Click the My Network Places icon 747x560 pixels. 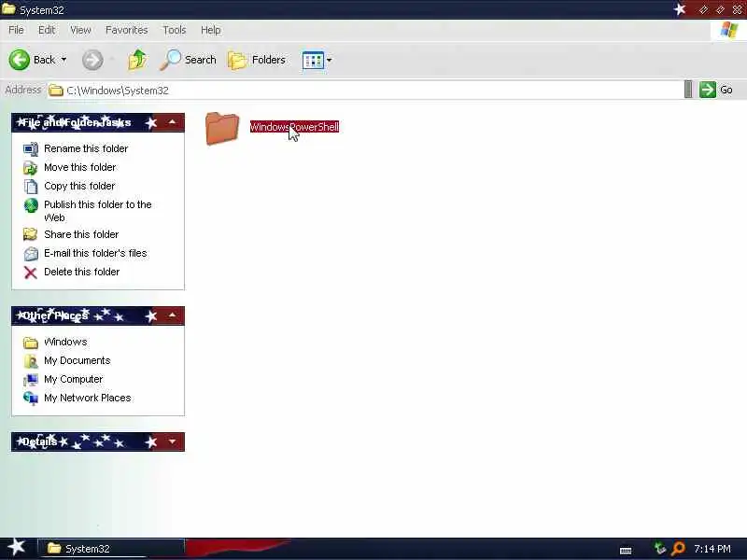31,399
